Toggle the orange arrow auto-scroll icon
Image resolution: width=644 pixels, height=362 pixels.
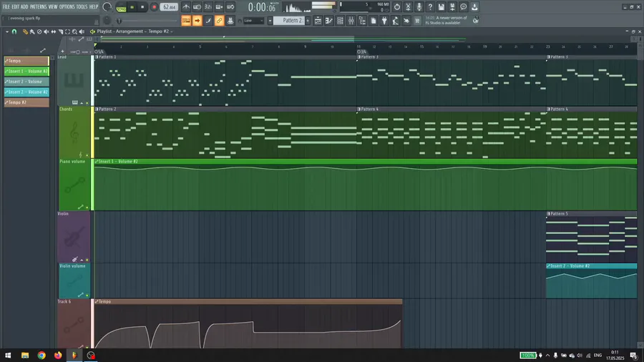point(197,21)
